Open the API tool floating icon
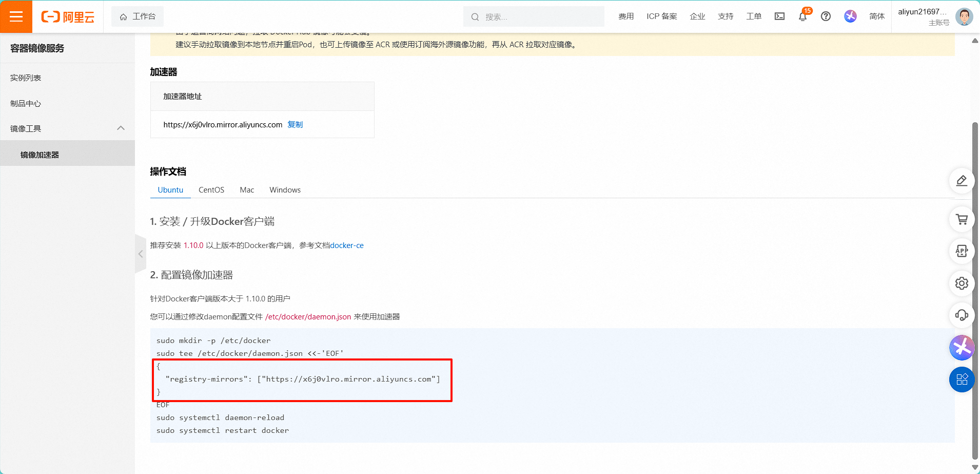Viewport: 980px width, 474px height. pyautogui.click(x=962, y=251)
